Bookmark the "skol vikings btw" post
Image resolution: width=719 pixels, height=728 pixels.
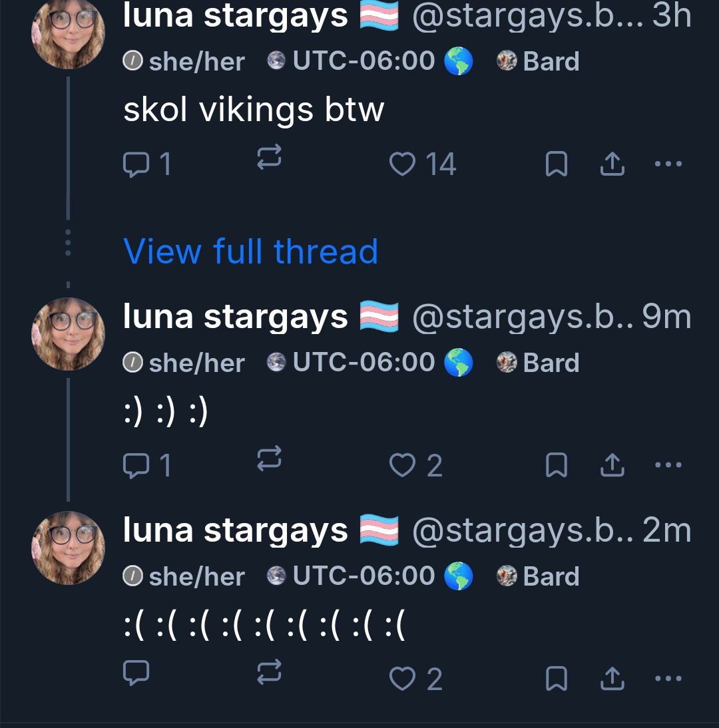coord(556,164)
